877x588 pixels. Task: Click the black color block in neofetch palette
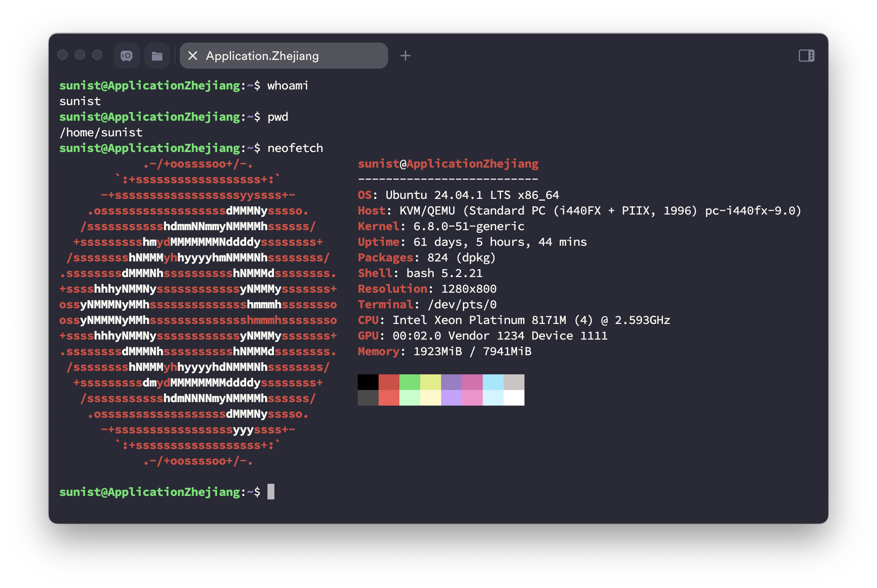(368, 382)
